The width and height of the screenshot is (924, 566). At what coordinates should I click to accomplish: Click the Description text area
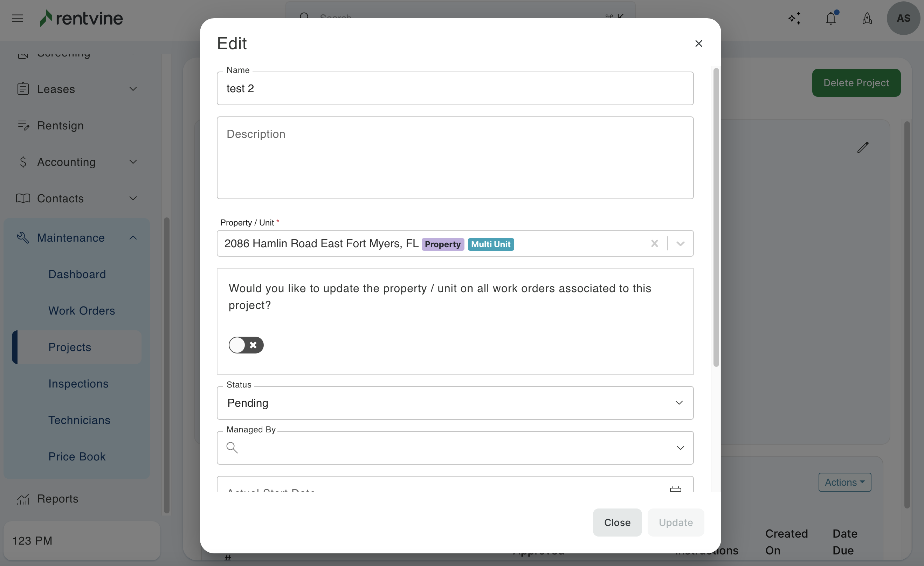pyautogui.click(x=455, y=158)
